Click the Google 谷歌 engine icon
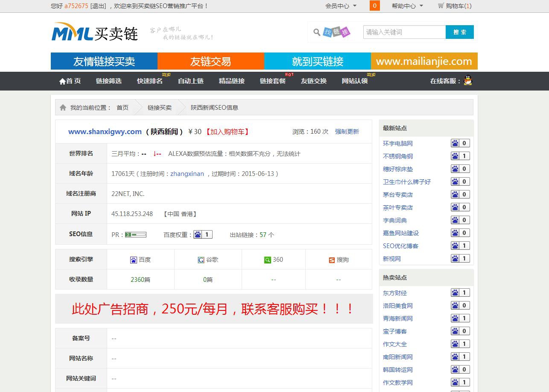This screenshot has height=392, width=549. [201, 260]
